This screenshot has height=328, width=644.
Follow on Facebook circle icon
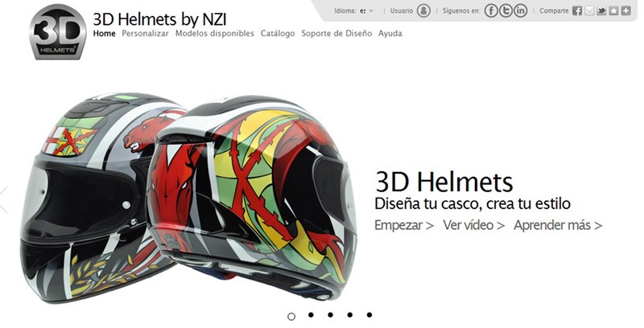[x=491, y=10]
